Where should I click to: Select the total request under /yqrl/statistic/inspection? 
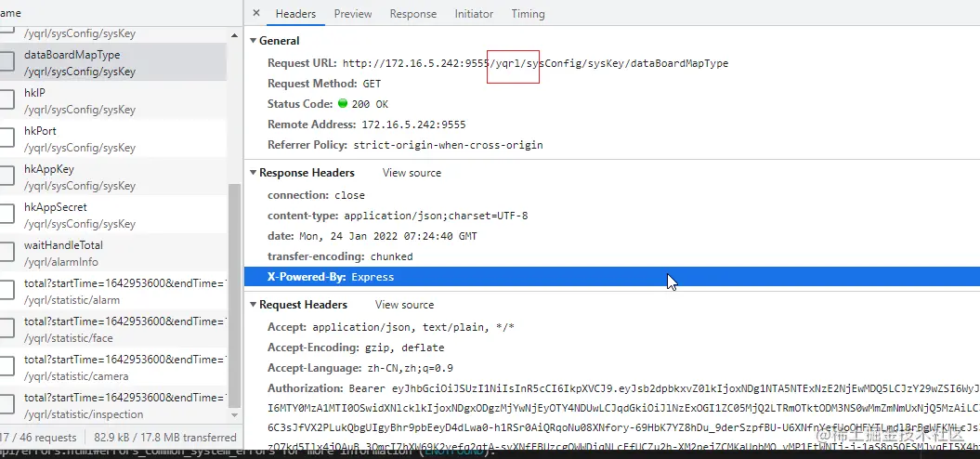point(113,406)
